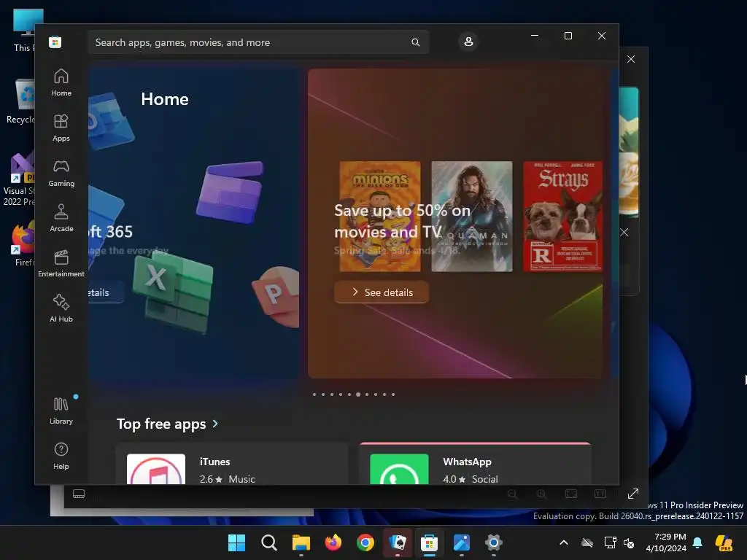Click the muted volume tray icon
The width and height of the screenshot is (747, 560).
pyautogui.click(x=629, y=542)
